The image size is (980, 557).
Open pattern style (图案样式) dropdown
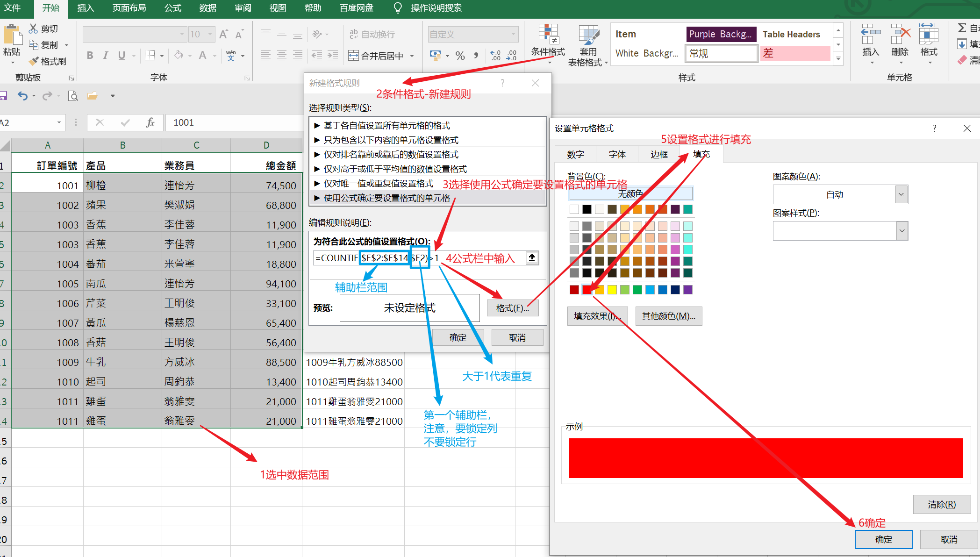901,231
